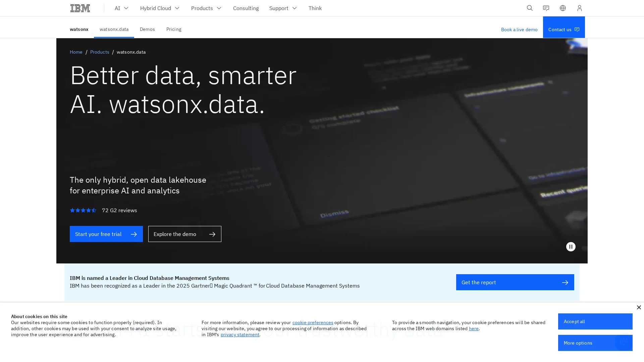Expand the Products dropdown menu
This screenshot has height=362, width=644.
[x=206, y=8]
